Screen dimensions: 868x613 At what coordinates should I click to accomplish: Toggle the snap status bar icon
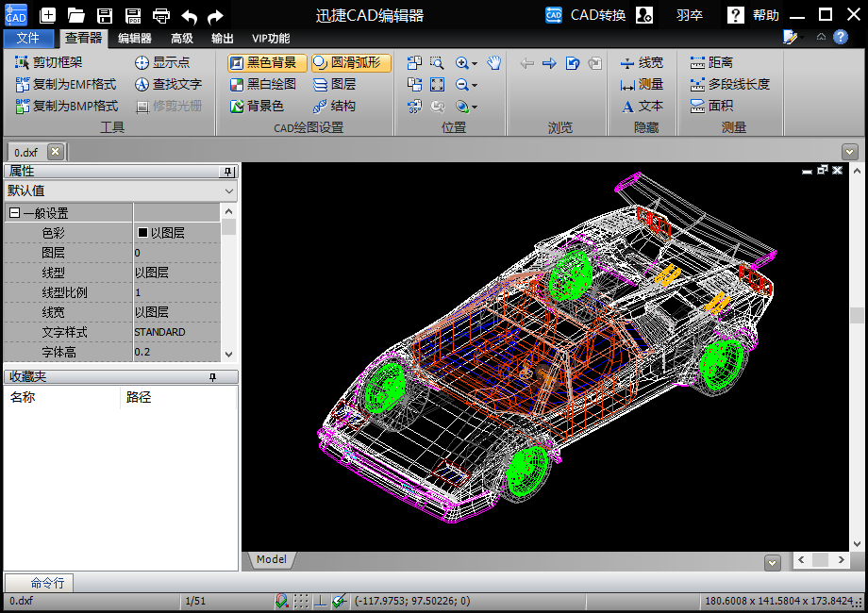[282, 601]
